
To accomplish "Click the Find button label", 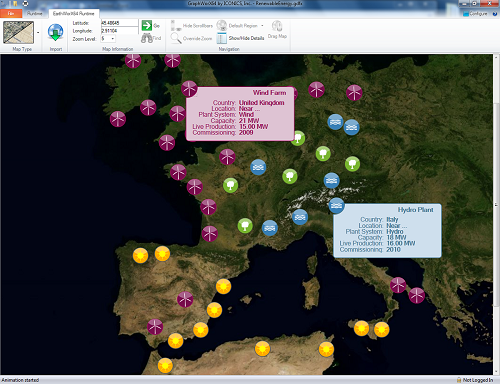I will click(x=157, y=38).
